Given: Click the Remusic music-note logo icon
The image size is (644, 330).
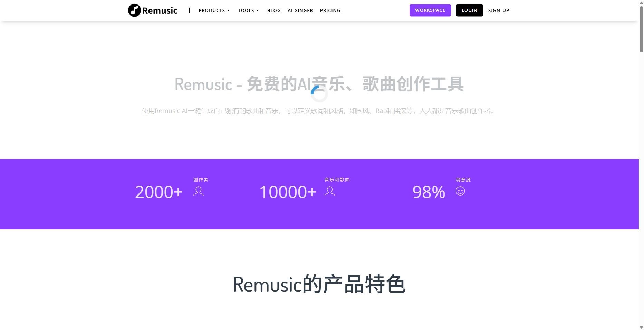Looking at the screenshot, I should (x=134, y=10).
